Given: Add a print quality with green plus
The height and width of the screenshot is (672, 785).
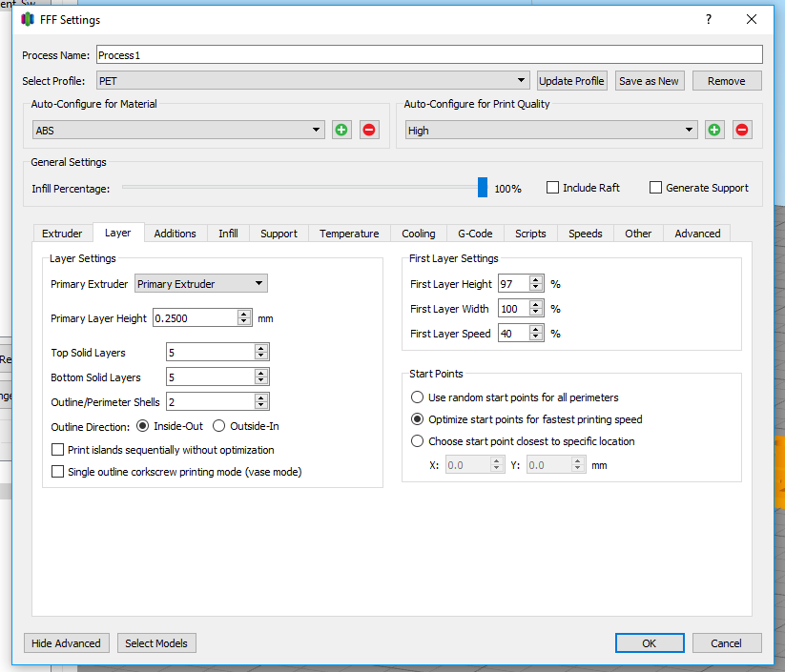Looking at the screenshot, I should [x=714, y=130].
